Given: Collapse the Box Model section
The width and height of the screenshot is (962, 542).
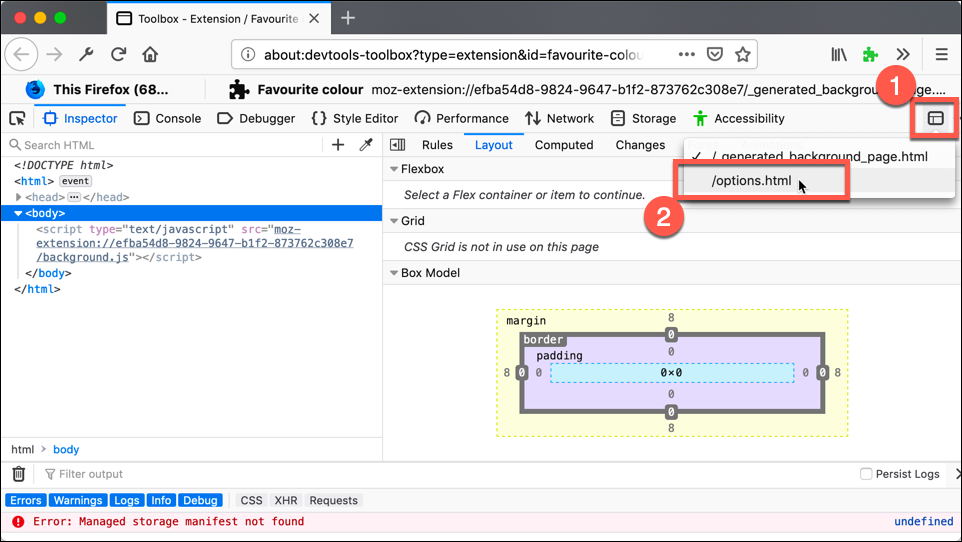Looking at the screenshot, I should (x=394, y=273).
